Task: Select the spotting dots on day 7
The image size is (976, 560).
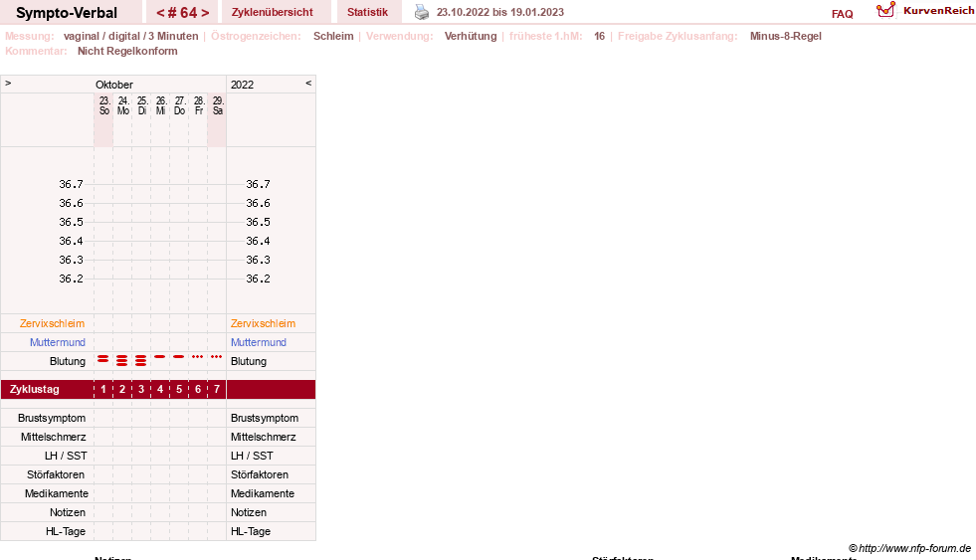Action: (216, 356)
